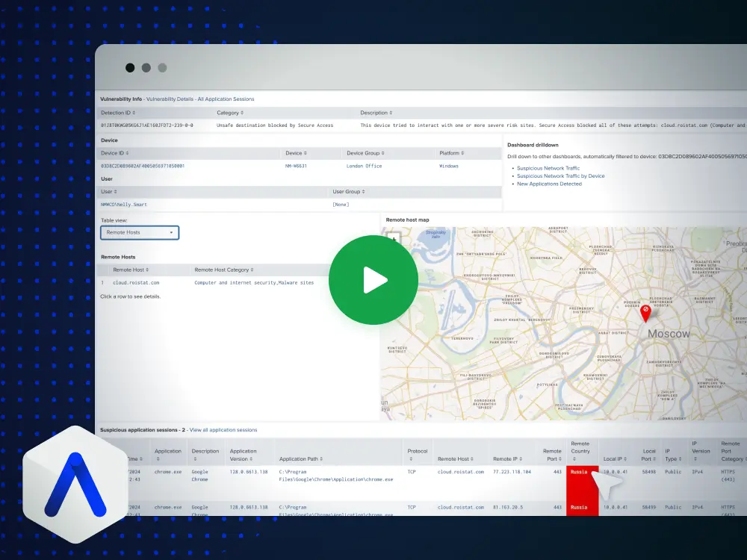
Task: Open Vulnerability Details breadcrumb link
Action: point(170,99)
